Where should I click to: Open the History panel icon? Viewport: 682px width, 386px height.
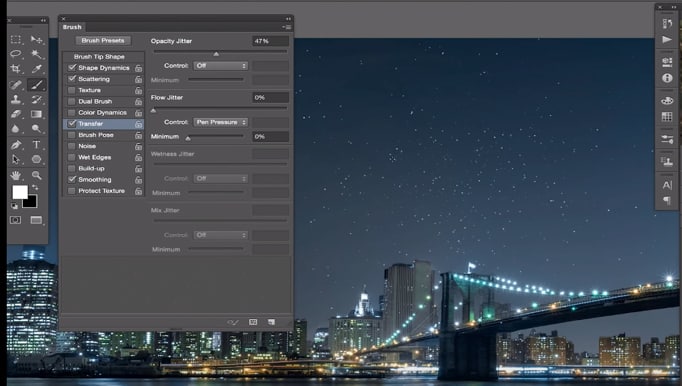pyautogui.click(x=667, y=23)
